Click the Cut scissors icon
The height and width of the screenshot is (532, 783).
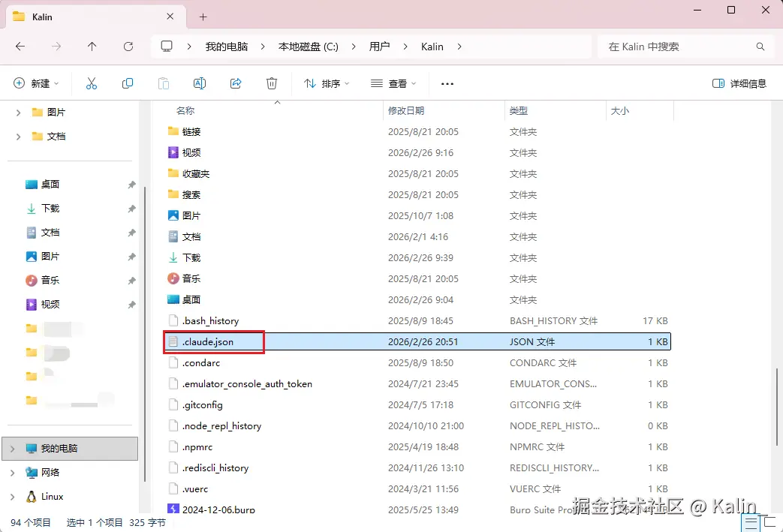pyautogui.click(x=92, y=83)
